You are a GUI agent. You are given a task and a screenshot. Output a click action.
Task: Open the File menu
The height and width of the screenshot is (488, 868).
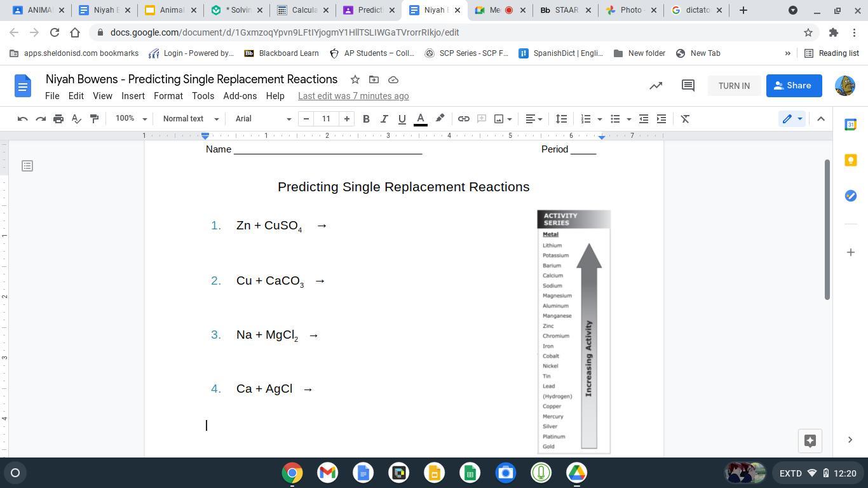click(x=52, y=96)
